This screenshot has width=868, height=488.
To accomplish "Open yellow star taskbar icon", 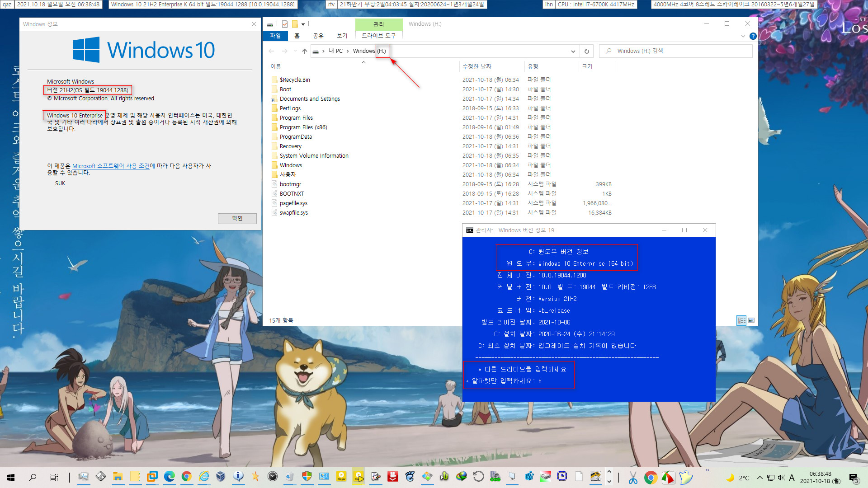I will 255,477.
